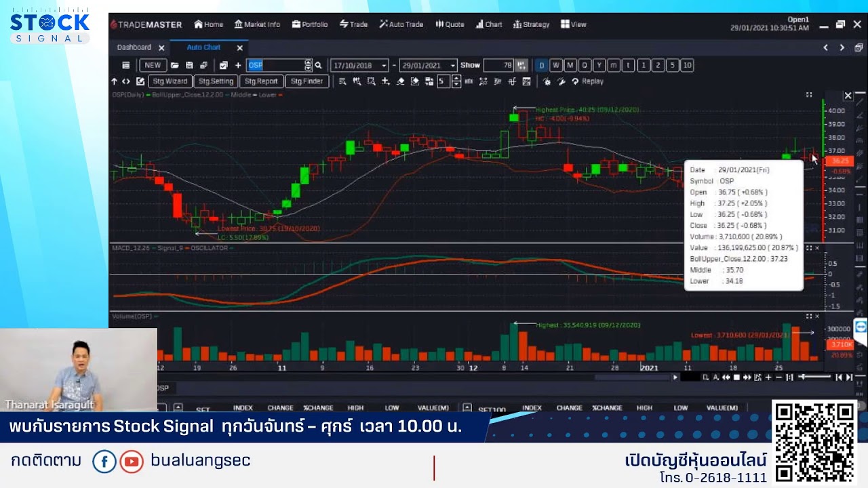Click the OSP symbol box stepper arrows

tap(309, 65)
